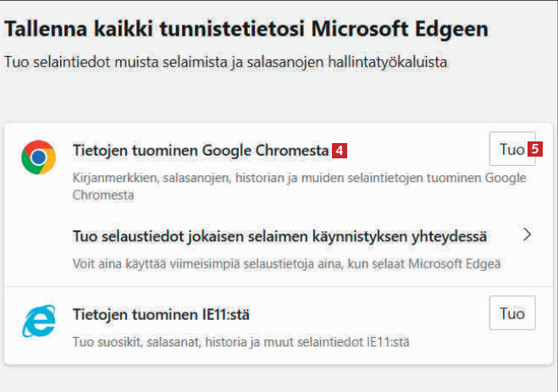Click the 'Tallenna kaikki tunnistetietosi Microsoft Edgeen' title
This screenshot has height=392, width=558.
pyautogui.click(x=247, y=30)
